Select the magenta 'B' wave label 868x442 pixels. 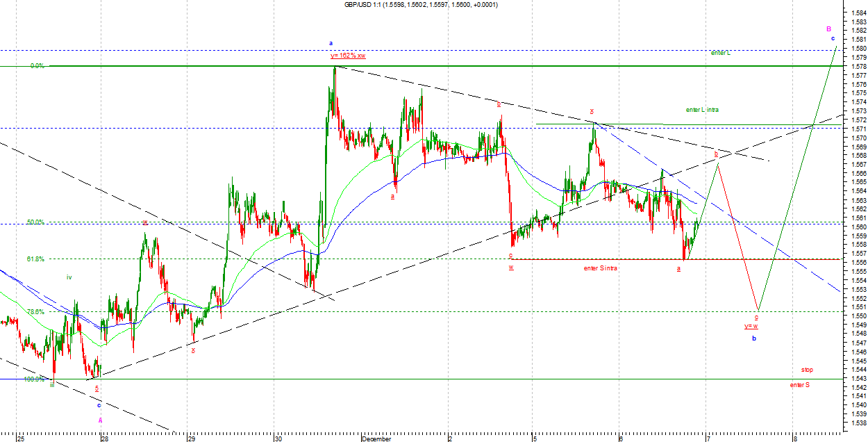click(x=828, y=29)
